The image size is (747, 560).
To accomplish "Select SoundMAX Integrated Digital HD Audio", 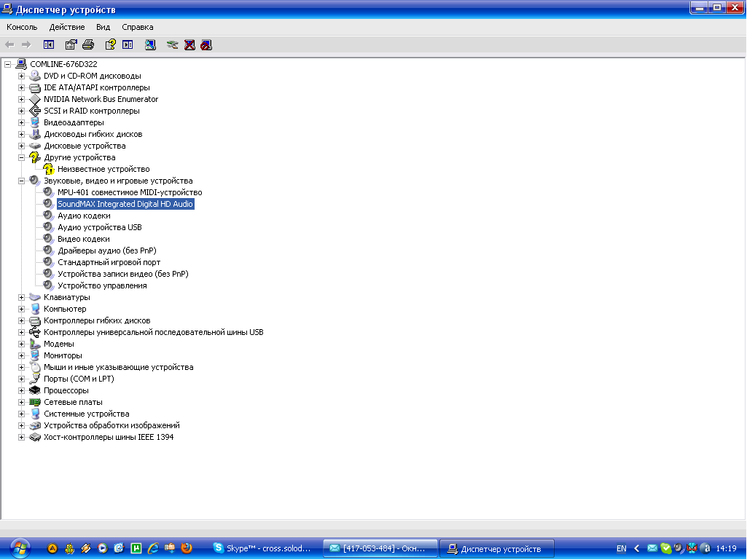I will (x=125, y=204).
